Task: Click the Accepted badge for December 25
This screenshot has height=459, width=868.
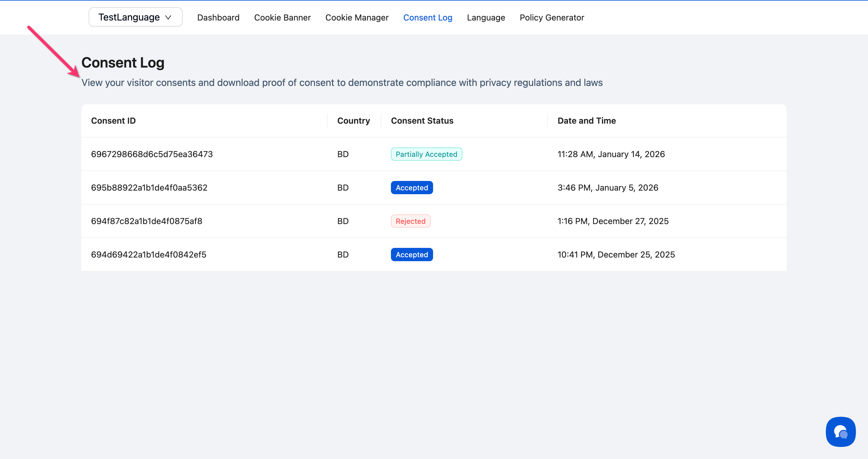Action: [x=411, y=255]
